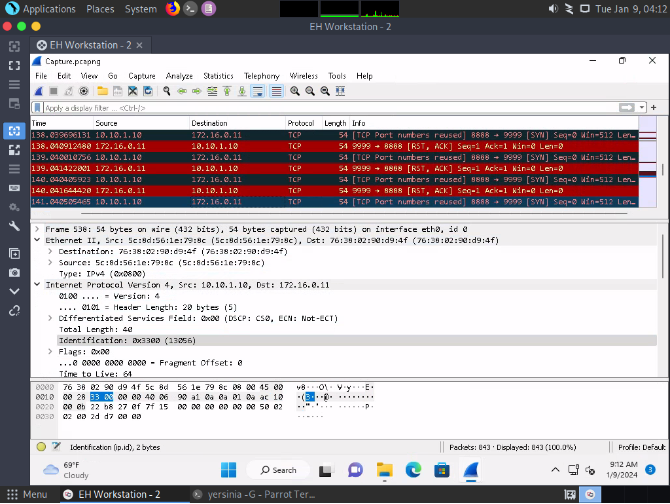Viewport: 670px width, 504px height.
Task: Click the display filter bookmark icon
Action: pyautogui.click(x=38, y=107)
